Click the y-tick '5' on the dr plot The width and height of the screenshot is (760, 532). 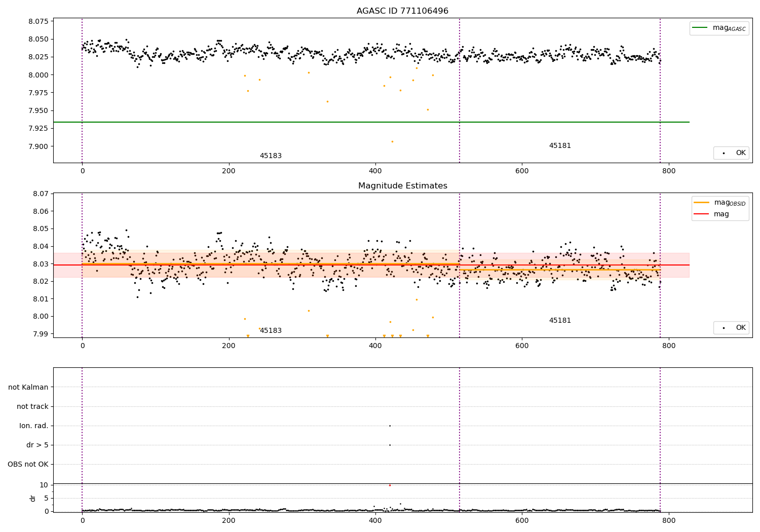point(47,498)
